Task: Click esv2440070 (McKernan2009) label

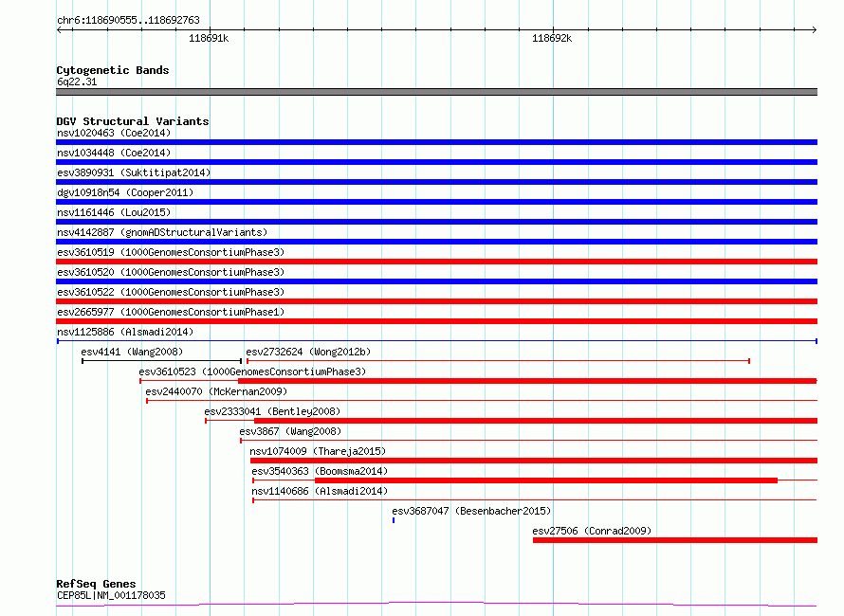Action: pos(216,391)
